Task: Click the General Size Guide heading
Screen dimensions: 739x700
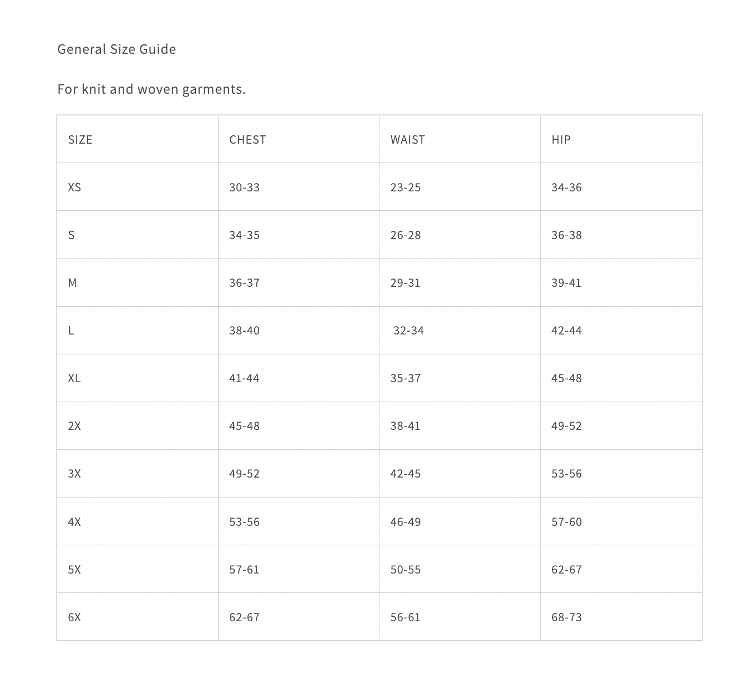Action: pyautogui.click(x=117, y=49)
